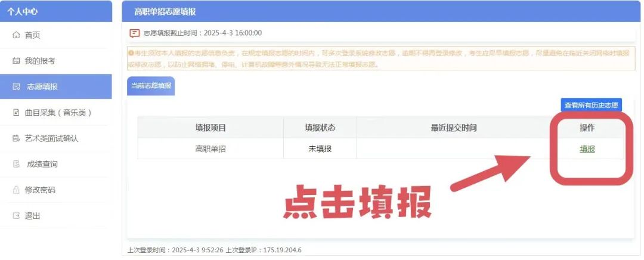Click the green 填报 link
The width and height of the screenshot is (644, 260).
pyautogui.click(x=587, y=149)
